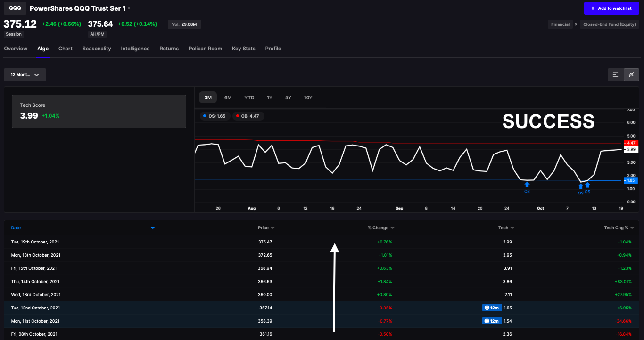
Task: Open the Pelican Room tab
Action: click(x=205, y=49)
